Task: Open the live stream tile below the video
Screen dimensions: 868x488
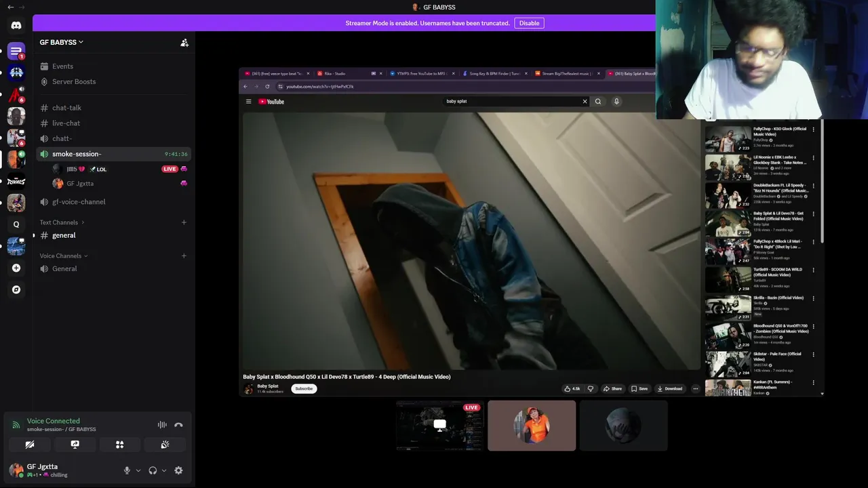Action: click(439, 426)
